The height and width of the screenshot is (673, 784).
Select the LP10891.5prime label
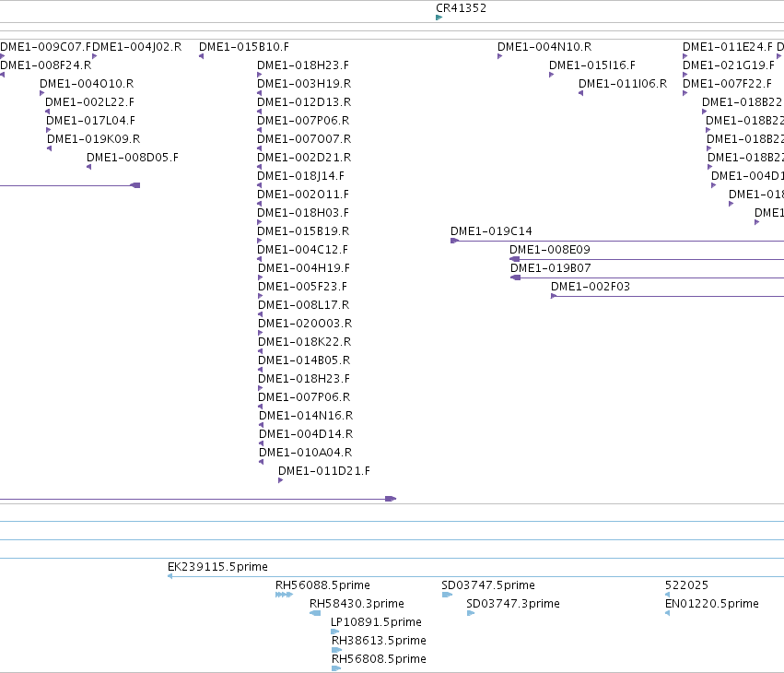[376, 622]
